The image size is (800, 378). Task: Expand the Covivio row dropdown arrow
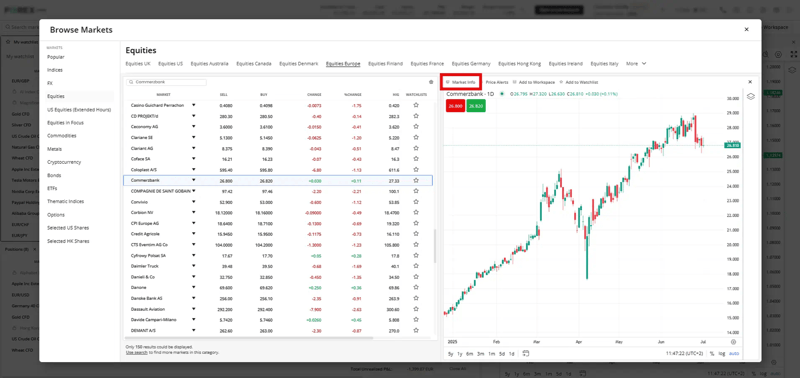(x=193, y=201)
